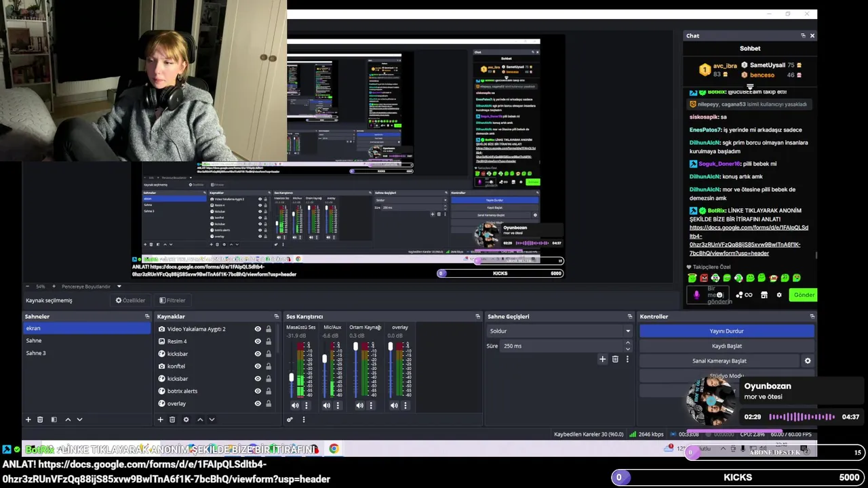868x488 pixels.
Task: Open transition properties three-dot menu
Action: tap(627, 359)
